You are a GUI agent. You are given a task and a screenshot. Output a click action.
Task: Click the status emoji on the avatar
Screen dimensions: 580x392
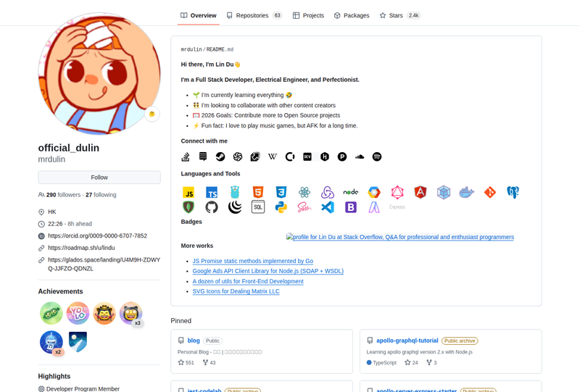[x=152, y=114]
